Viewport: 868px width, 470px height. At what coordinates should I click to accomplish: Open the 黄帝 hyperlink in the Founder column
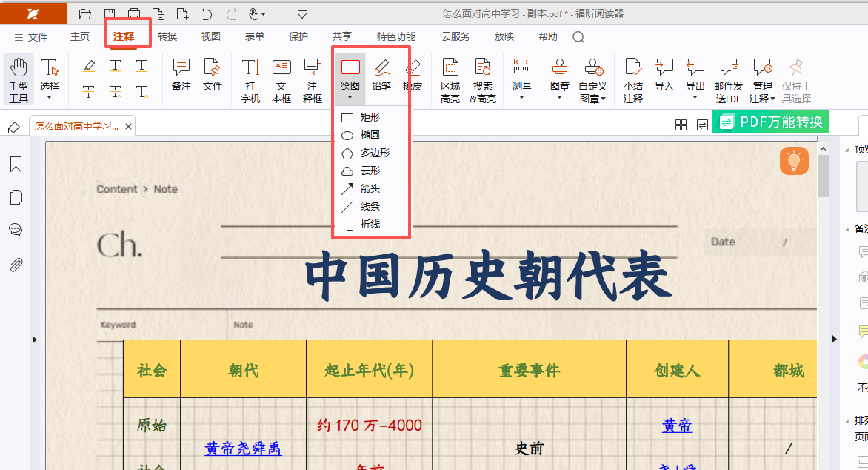[x=677, y=426]
